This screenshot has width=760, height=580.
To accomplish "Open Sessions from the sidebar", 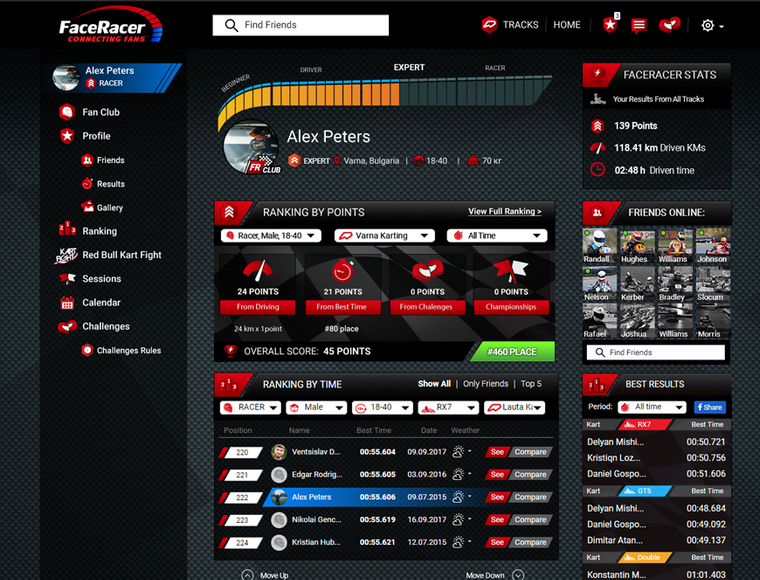I will (x=102, y=279).
